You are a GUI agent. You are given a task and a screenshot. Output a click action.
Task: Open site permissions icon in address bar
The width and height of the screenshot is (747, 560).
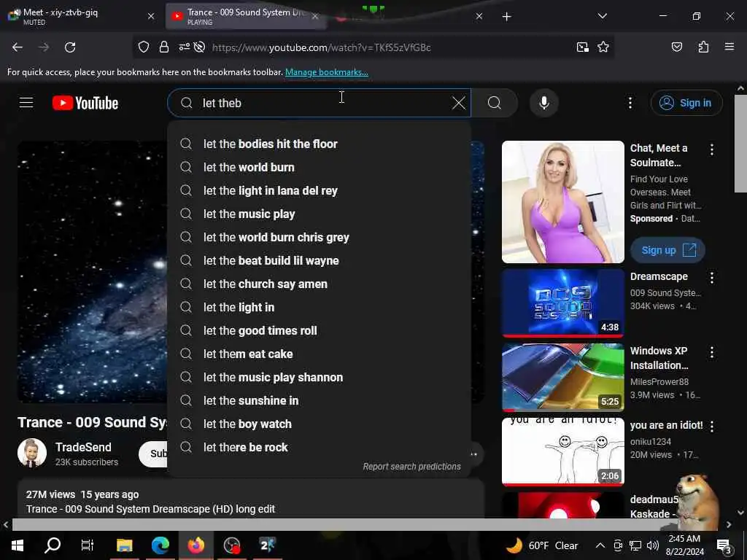(x=184, y=47)
